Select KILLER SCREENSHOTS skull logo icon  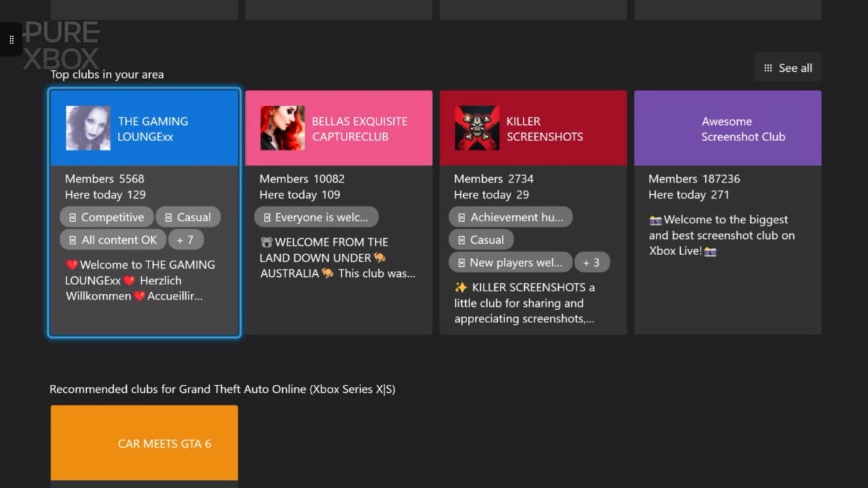point(477,128)
